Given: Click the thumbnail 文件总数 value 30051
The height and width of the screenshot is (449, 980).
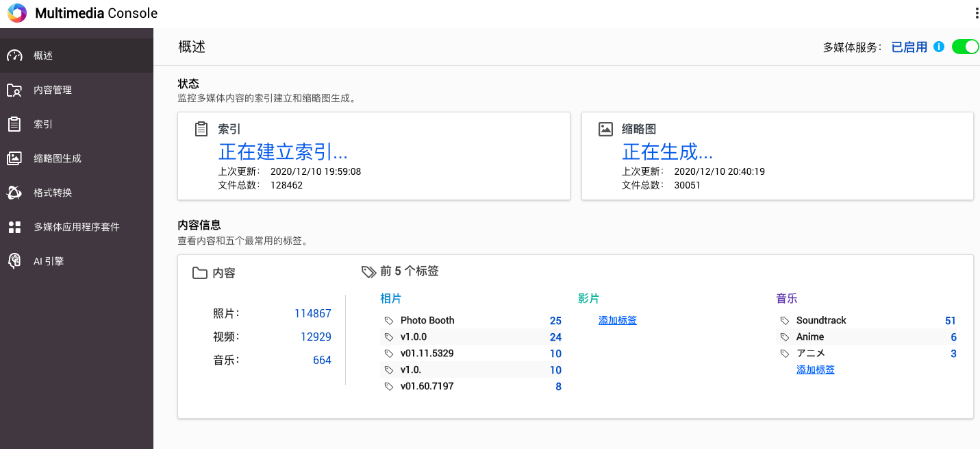Looking at the screenshot, I should pos(688,185).
